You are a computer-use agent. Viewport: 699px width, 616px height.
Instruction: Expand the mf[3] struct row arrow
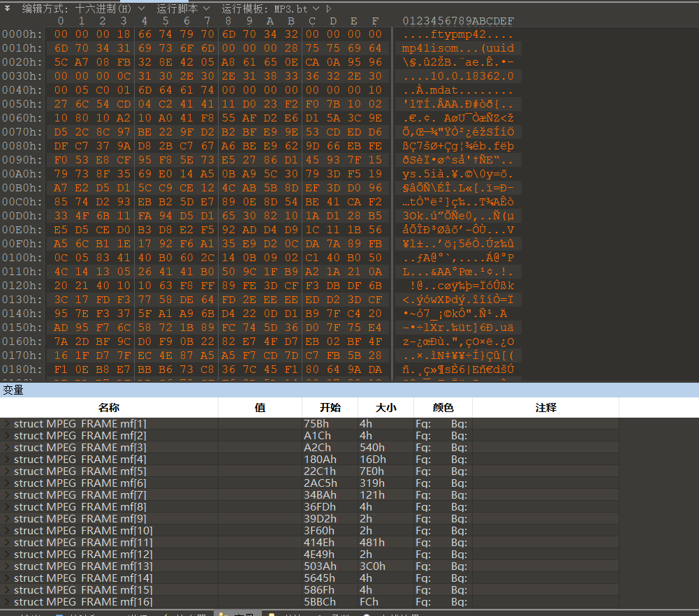pyautogui.click(x=7, y=448)
